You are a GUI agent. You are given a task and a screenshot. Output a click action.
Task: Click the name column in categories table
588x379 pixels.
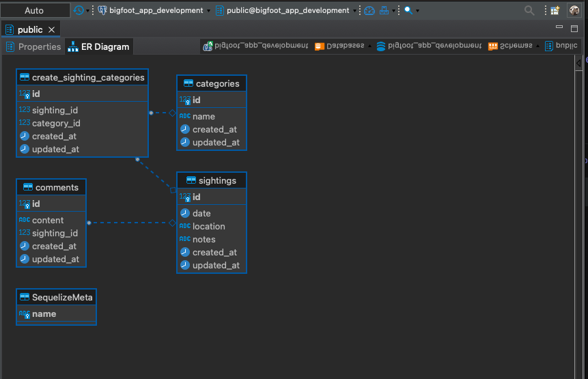click(204, 116)
